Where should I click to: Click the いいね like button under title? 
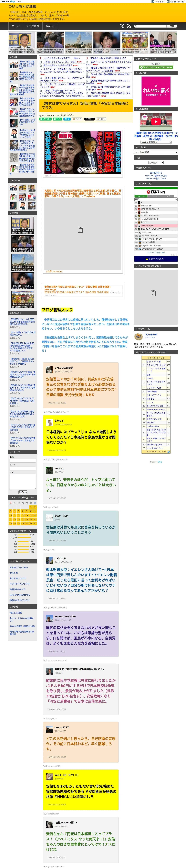[x=57, y=119]
